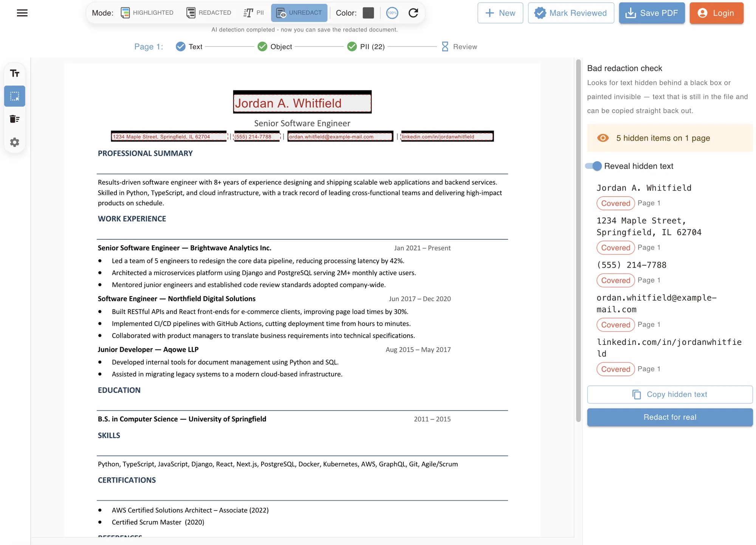Click the Text step in page progress

tap(189, 47)
